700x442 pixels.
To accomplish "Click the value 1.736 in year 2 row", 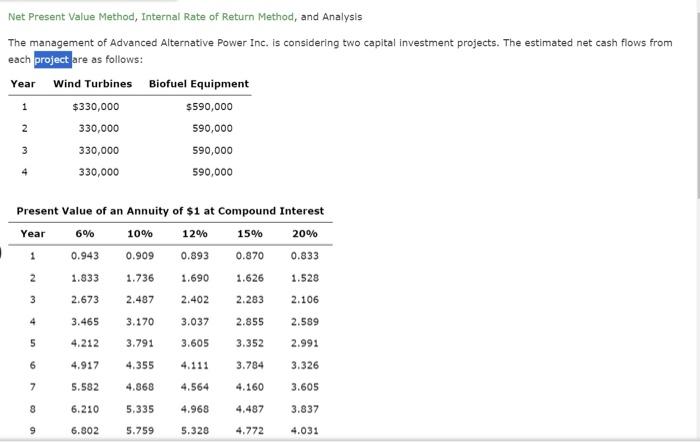I will pyautogui.click(x=140, y=278).
